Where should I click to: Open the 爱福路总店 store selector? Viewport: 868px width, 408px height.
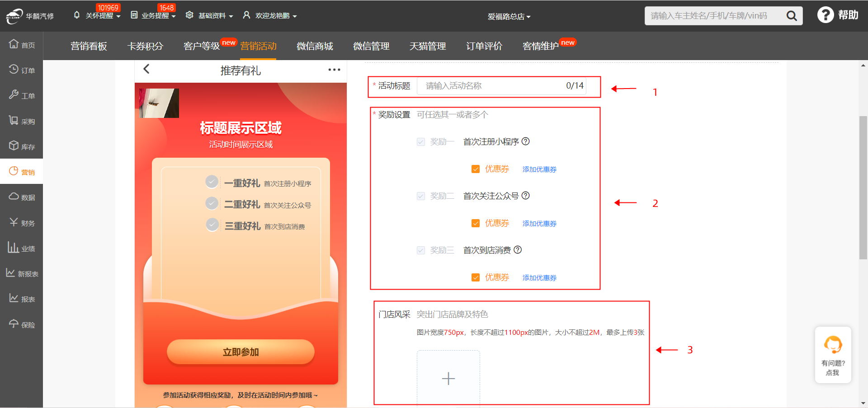(x=509, y=17)
